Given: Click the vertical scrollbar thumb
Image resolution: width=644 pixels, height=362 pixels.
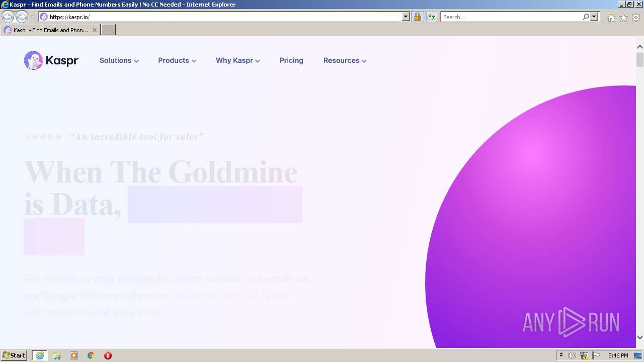Looking at the screenshot, I should [640, 59].
